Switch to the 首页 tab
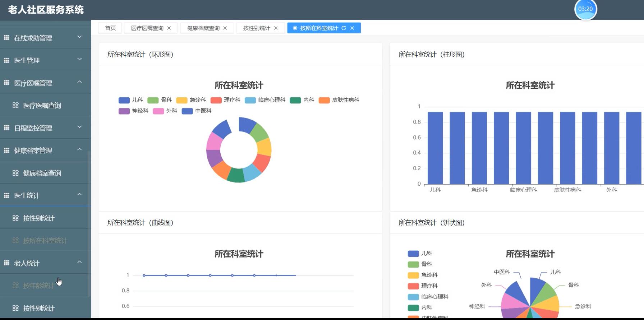The height and width of the screenshot is (320, 644). [x=110, y=28]
